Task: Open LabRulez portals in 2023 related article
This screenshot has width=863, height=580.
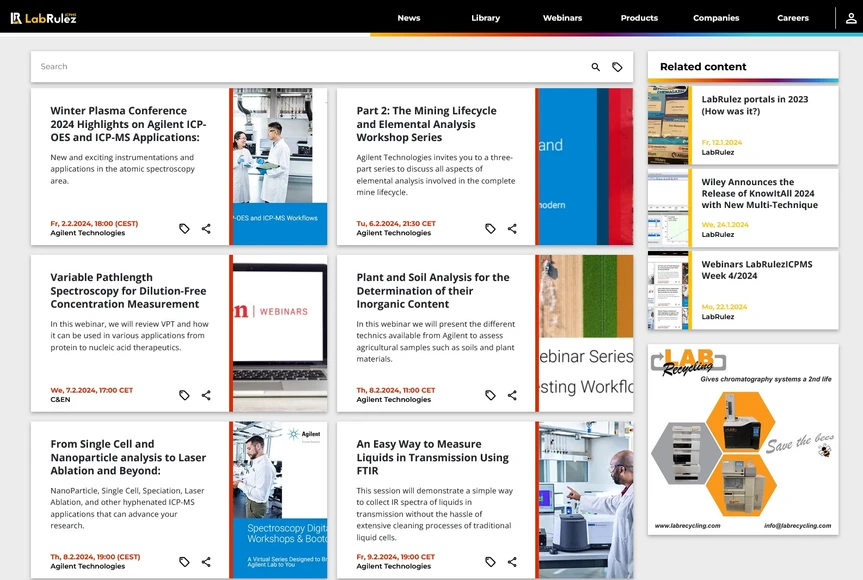Action: click(755, 105)
